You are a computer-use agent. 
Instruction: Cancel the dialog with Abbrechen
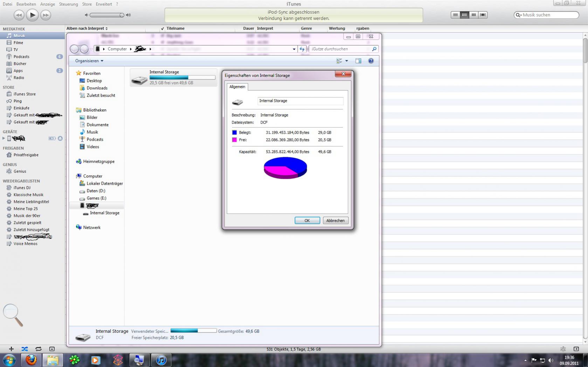pyautogui.click(x=335, y=220)
